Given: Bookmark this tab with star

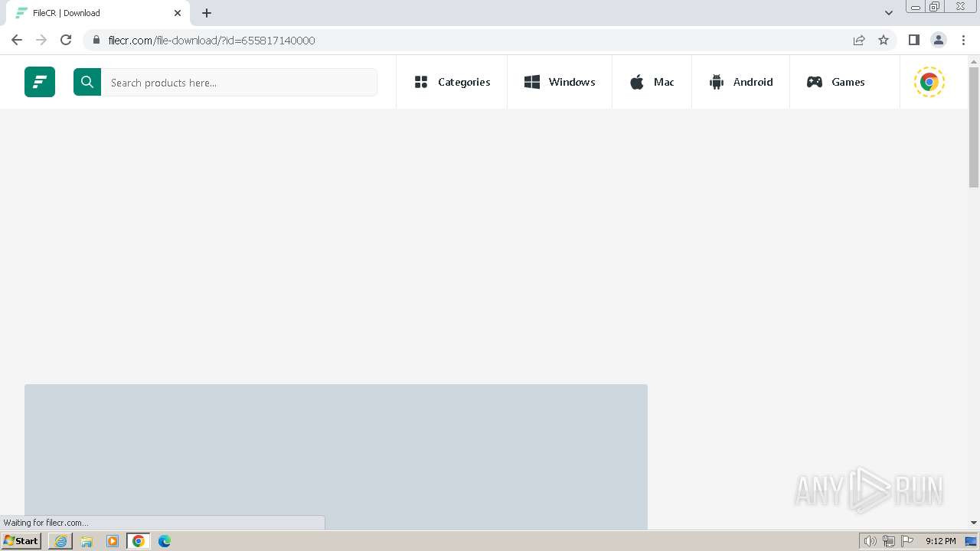Looking at the screenshot, I should tap(884, 40).
